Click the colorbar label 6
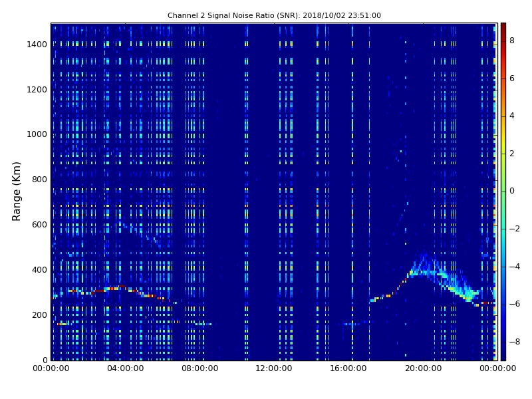This screenshot has width=532, height=399. click(x=512, y=78)
